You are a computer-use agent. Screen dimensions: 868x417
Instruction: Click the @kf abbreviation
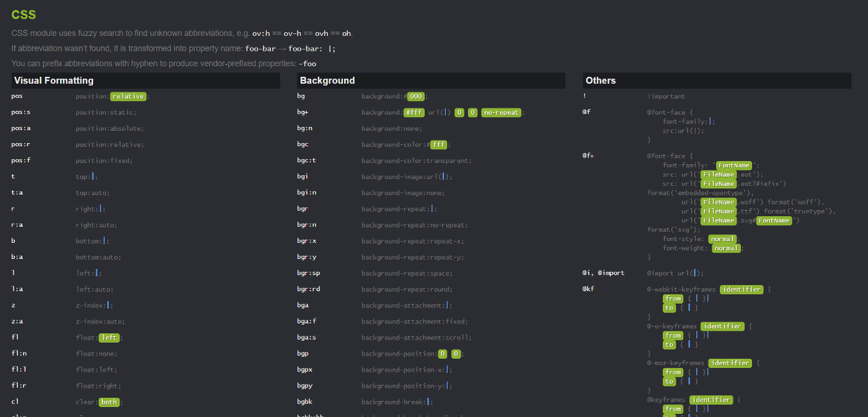click(588, 289)
